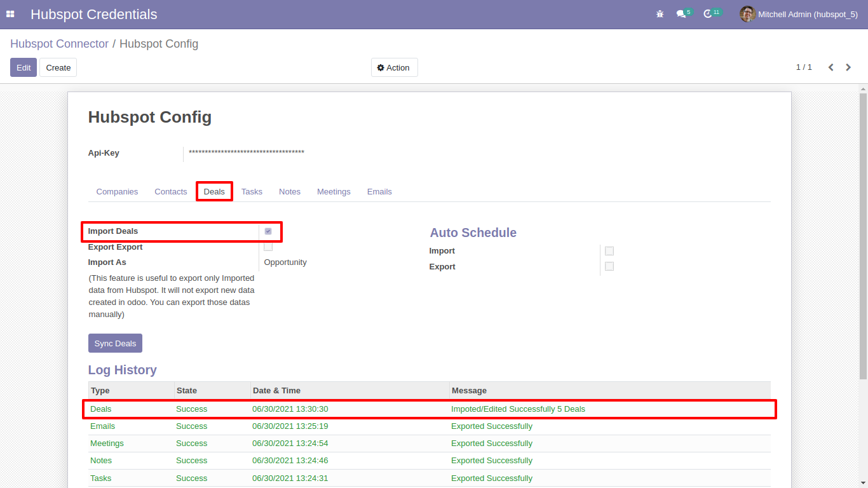Click timestamp 06/30/2021 13:24:54
This screenshot has height=488, width=868.
[x=290, y=444]
